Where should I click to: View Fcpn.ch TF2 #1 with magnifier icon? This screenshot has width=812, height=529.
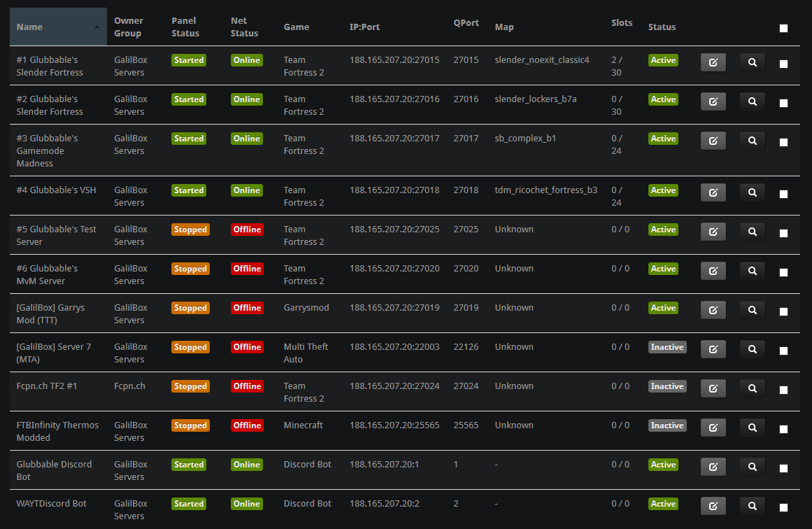(x=753, y=388)
